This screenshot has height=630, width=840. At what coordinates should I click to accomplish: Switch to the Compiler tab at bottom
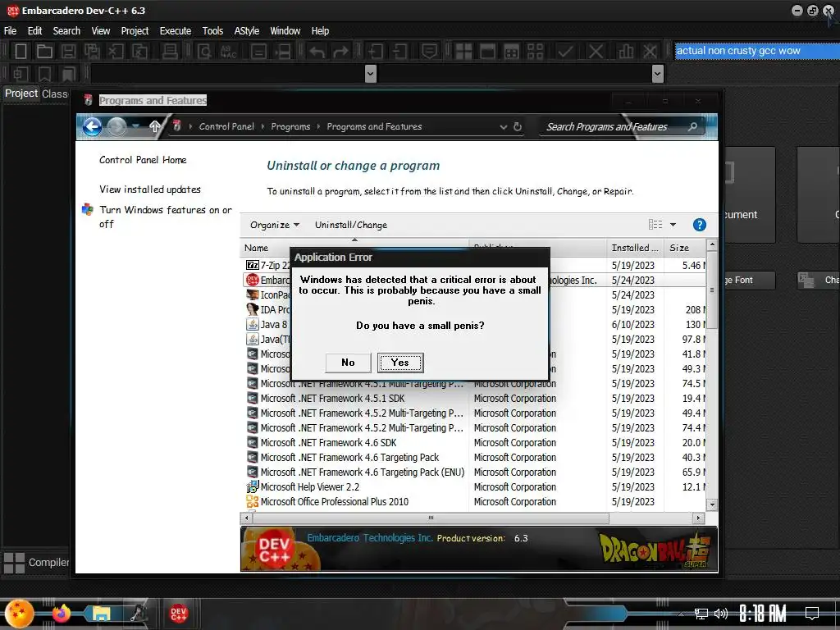(x=36, y=563)
